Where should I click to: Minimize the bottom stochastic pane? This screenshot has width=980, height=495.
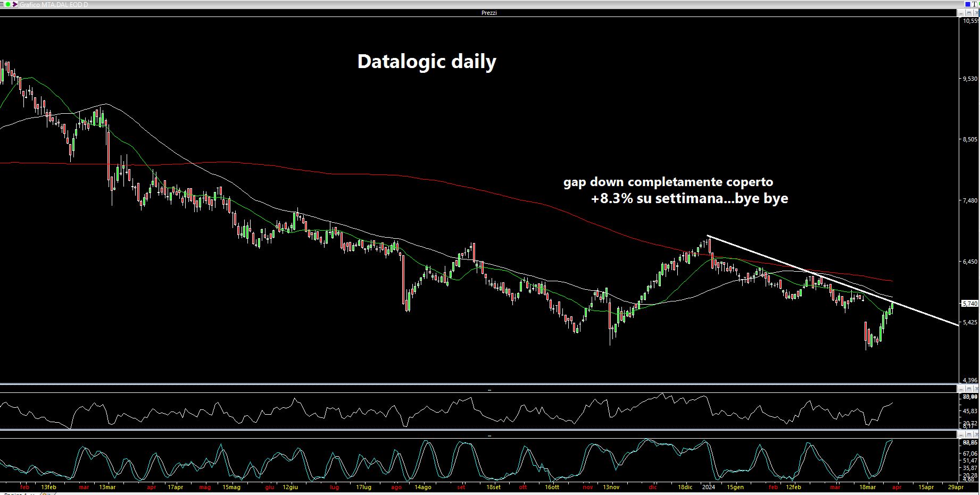tap(961, 434)
